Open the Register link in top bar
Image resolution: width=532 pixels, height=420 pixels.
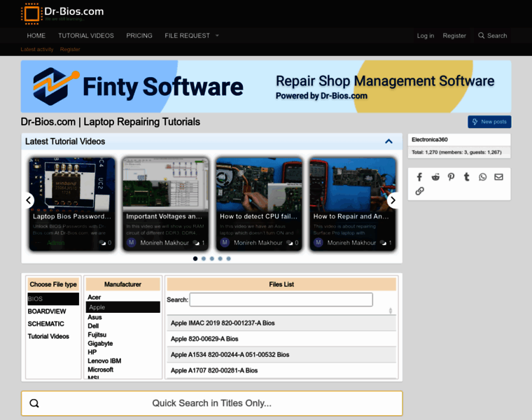tap(454, 36)
